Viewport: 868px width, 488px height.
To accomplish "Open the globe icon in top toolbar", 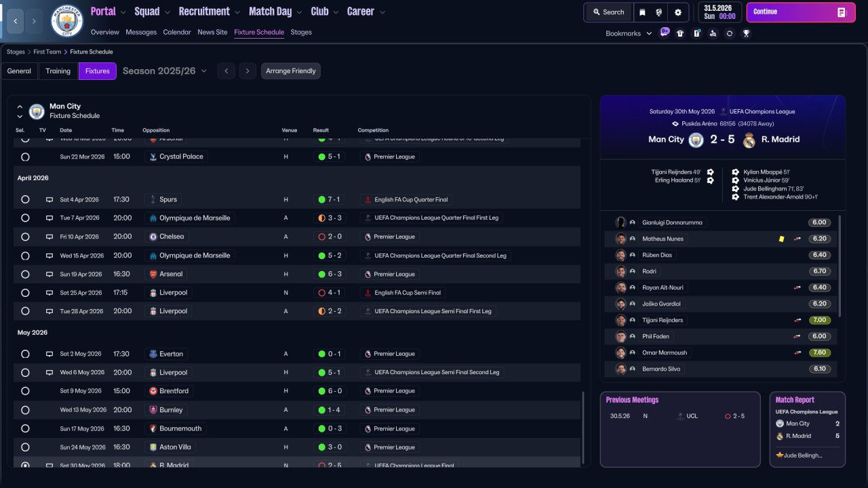I will coord(658,12).
